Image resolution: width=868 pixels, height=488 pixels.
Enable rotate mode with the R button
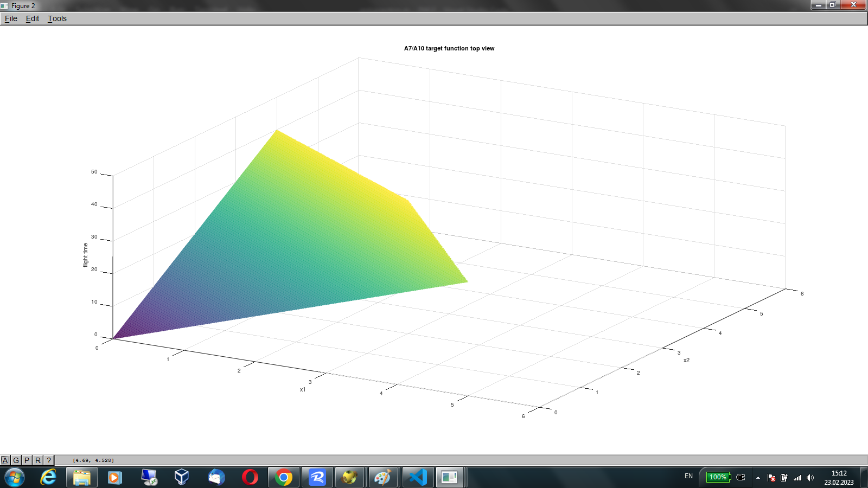37,460
